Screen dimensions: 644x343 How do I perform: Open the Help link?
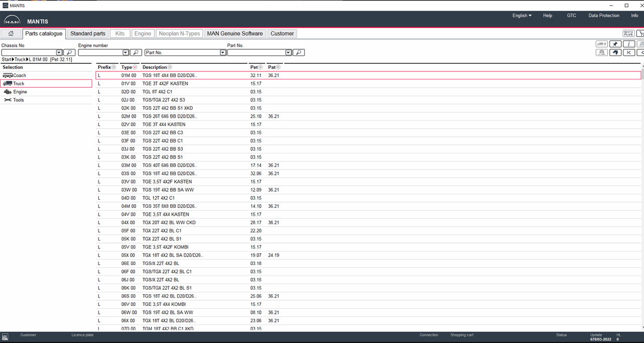(x=547, y=16)
